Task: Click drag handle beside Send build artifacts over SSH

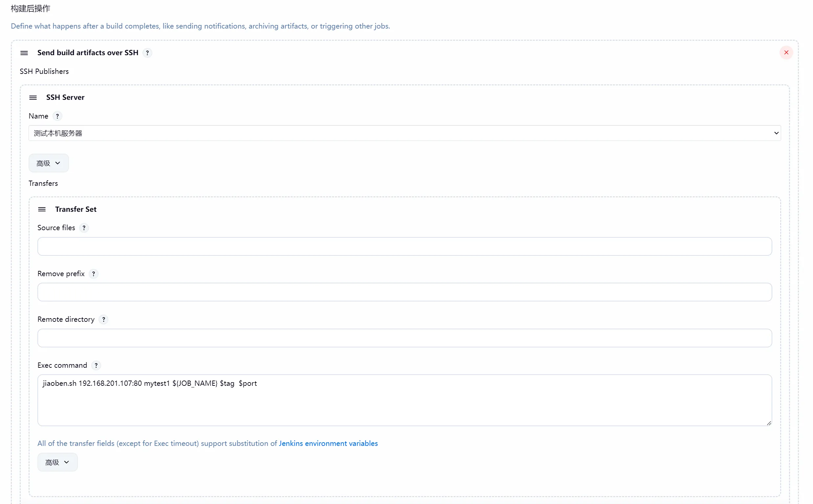Action: (x=24, y=53)
